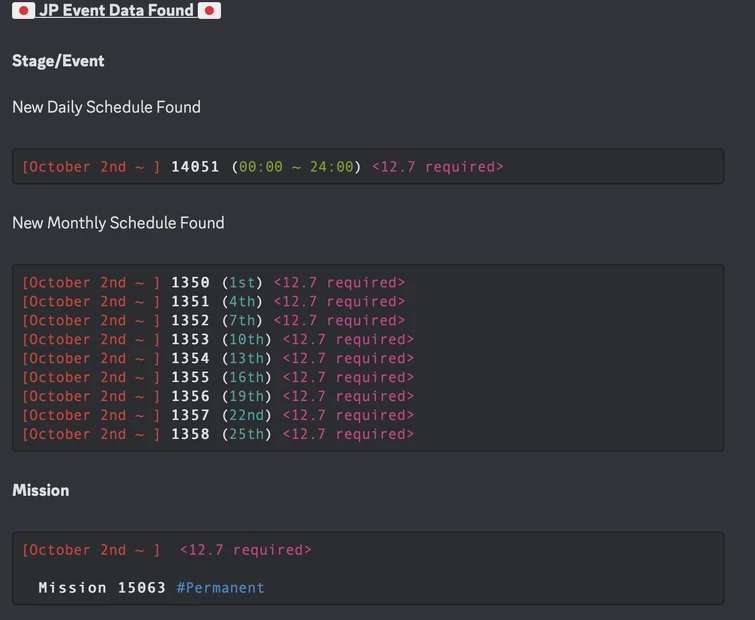
Task: Select the 1357 (22nd) monthly schedule entry
Action: pos(190,416)
